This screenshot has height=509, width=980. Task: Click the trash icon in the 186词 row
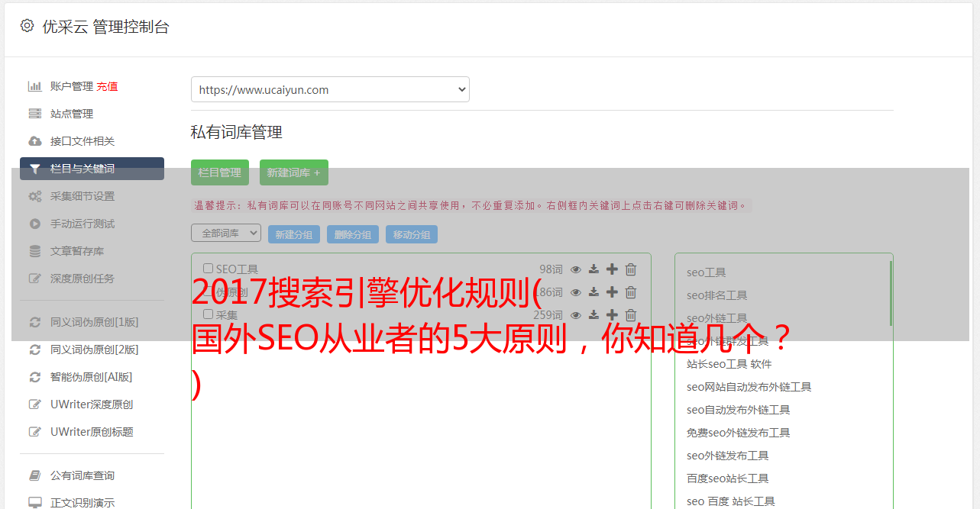[631, 292]
